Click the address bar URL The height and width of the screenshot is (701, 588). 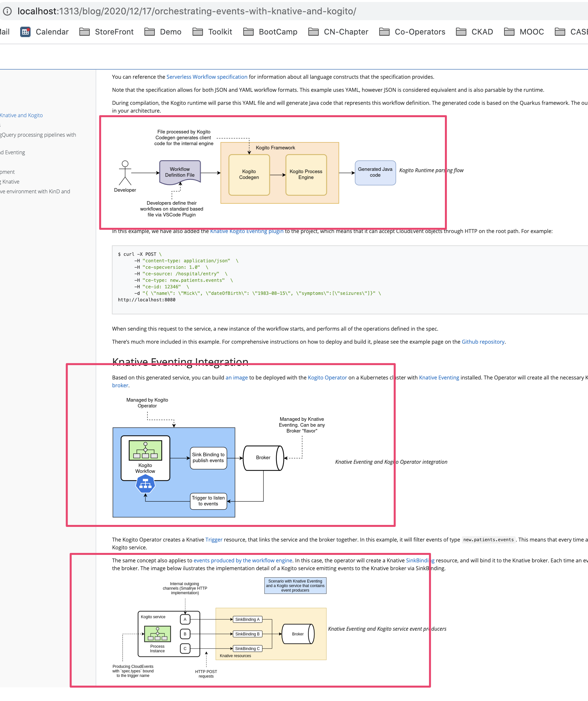(x=187, y=11)
